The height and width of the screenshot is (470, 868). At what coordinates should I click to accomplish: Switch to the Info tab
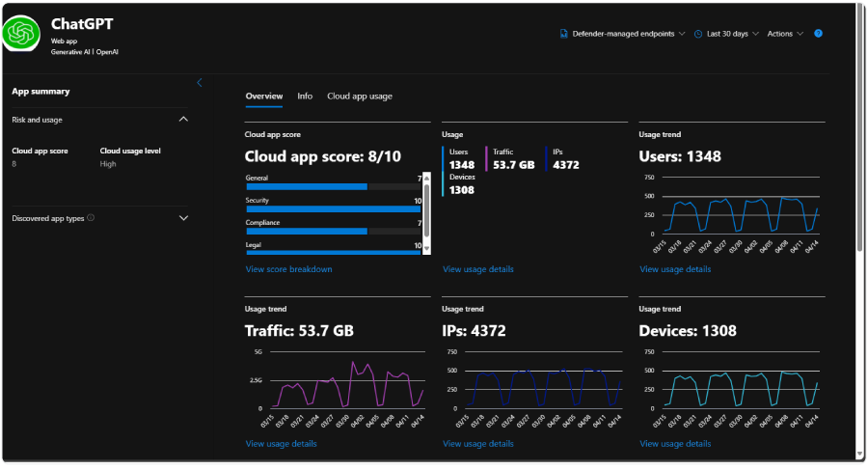305,96
